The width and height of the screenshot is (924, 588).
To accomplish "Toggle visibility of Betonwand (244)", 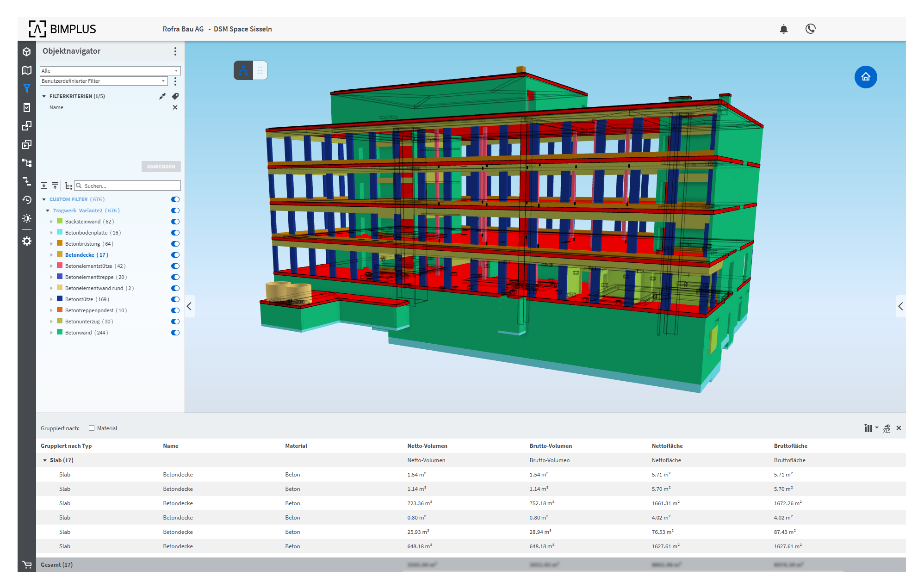I will [x=175, y=333].
